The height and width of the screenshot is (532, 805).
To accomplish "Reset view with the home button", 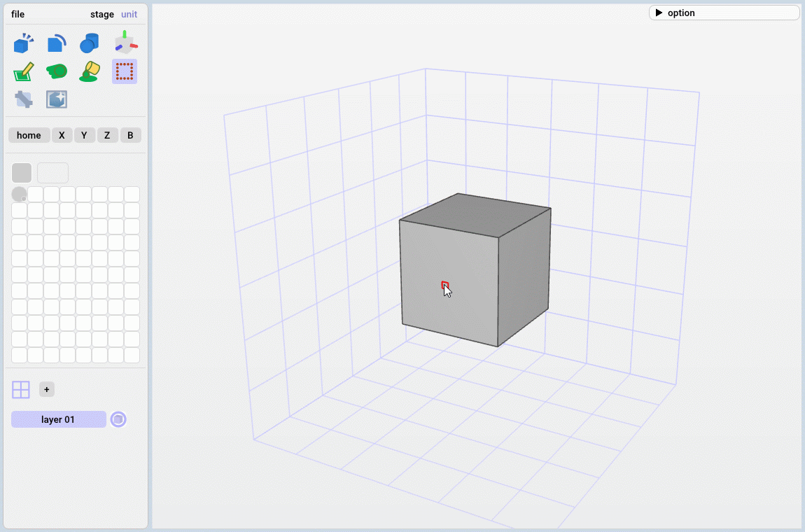I will coord(29,135).
